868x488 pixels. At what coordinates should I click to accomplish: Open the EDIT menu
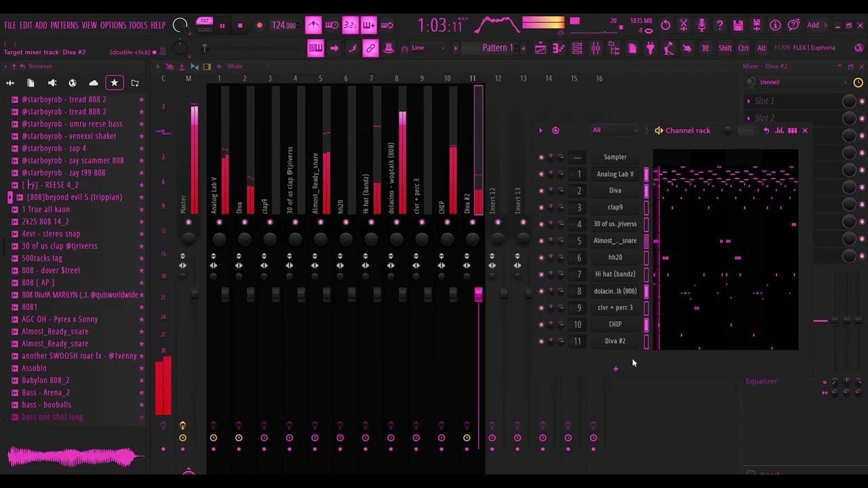(x=26, y=25)
